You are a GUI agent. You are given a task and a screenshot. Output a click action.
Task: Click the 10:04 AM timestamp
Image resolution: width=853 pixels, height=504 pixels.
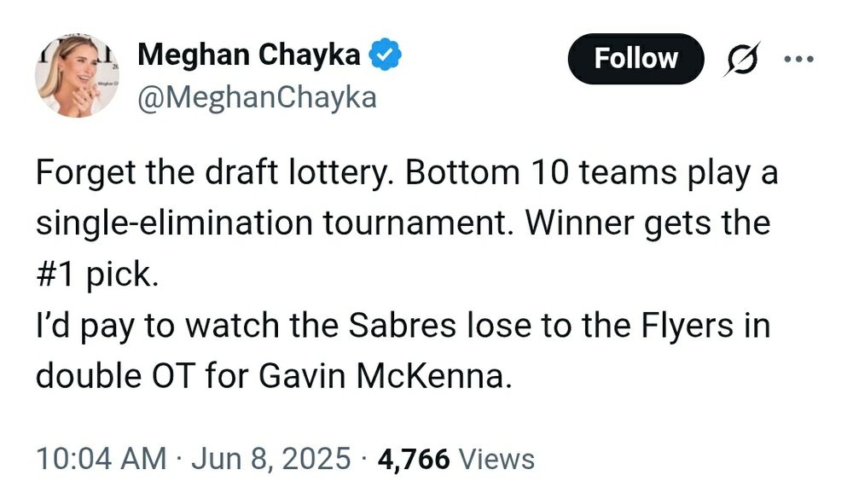point(101,459)
